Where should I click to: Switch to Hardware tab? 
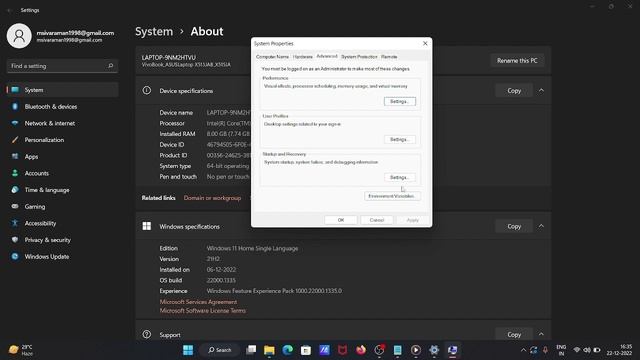point(302,57)
